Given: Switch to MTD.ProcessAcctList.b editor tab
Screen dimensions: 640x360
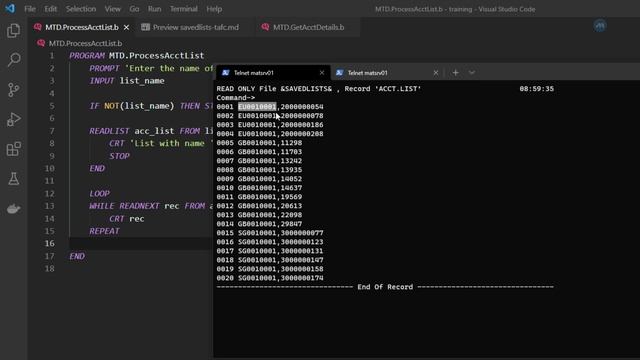Looking at the screenshot, I should pyautogui.click(x=82, y=27).
